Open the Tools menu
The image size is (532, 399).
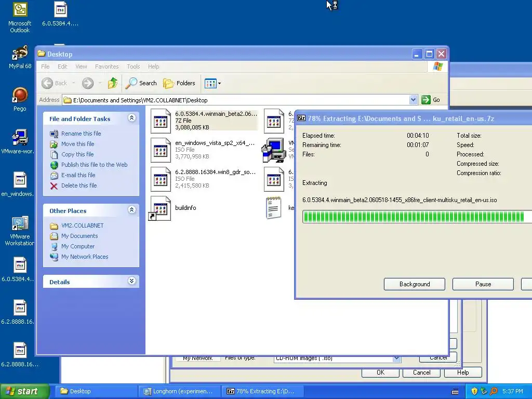(x=134, y=66)
